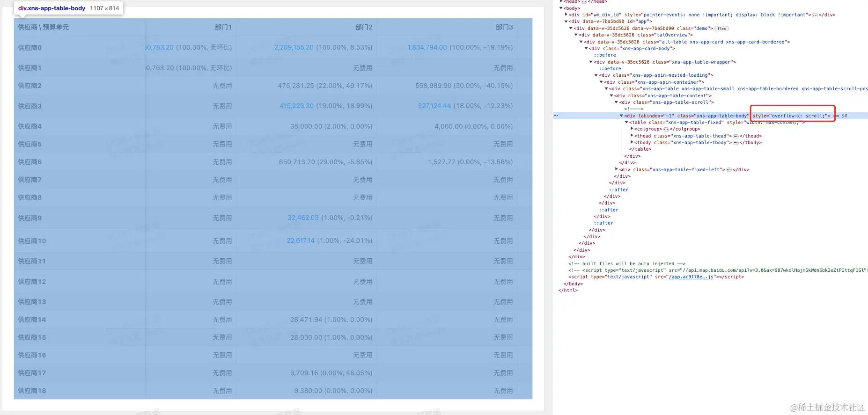Viewport: 868px width, 415px height.
Task: Click the 供应商12 row label
Action: pyautogui.click(x=32, y=282)
